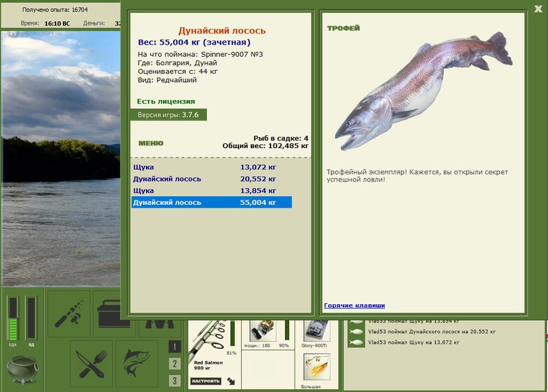This screenshot has height=392, width=548.
Task: Click the cooking pot icon
Action: (x=23, y=369)
